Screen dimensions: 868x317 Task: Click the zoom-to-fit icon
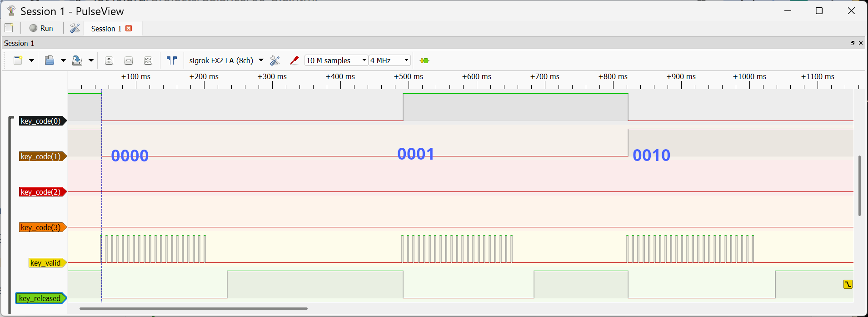[148, 60]
